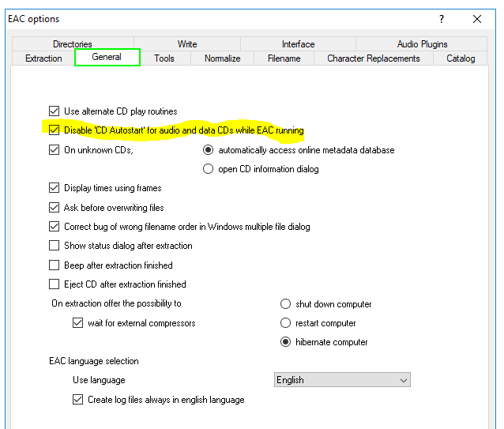Uncheck On unknown CDs option
The height and width of the screenshot is (429, 504).
(54, 150)
